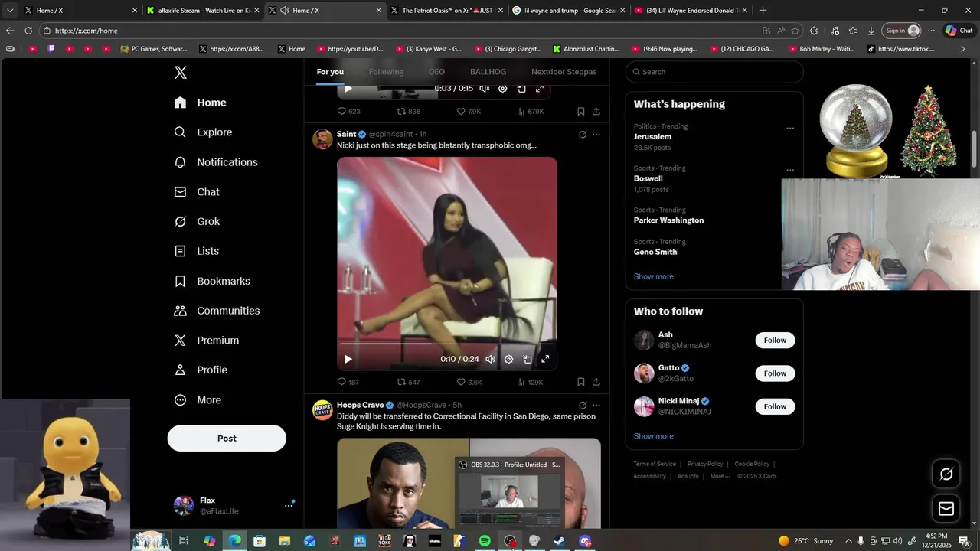This screenshot has width=980, height=551.
Task: Show more trending topics
Action: (654, 276)
